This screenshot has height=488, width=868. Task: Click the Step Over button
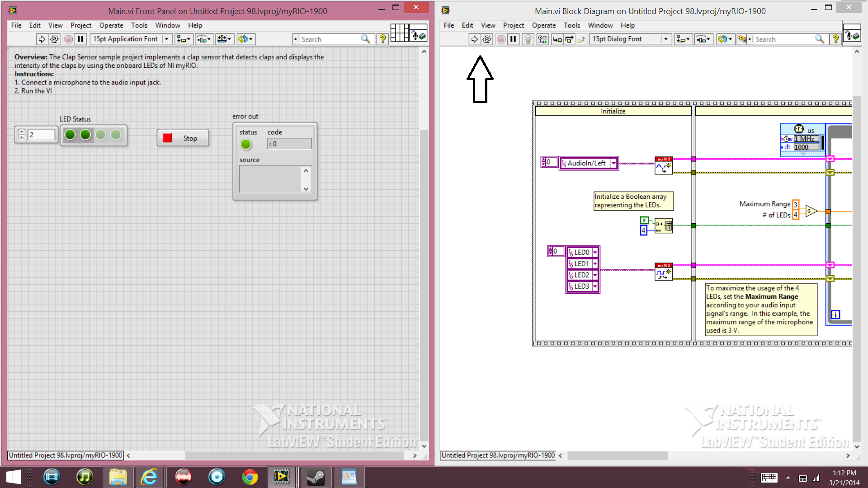tap(569, 39)
